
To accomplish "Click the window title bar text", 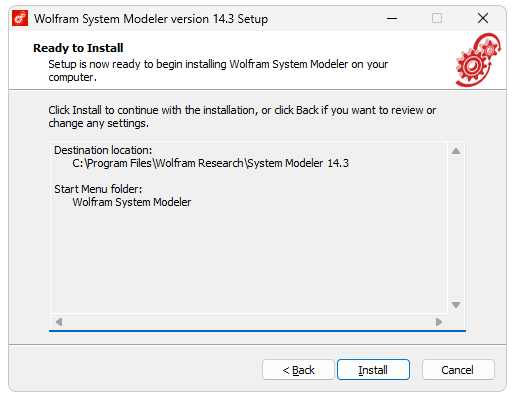I will 151,19.
